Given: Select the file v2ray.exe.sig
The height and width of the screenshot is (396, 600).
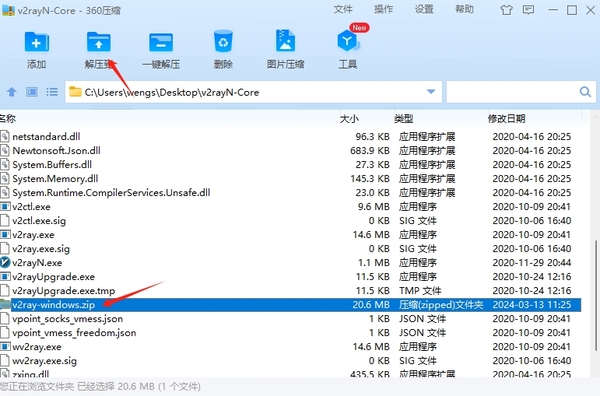Looking at the screenshot, I should click(41, 249).
